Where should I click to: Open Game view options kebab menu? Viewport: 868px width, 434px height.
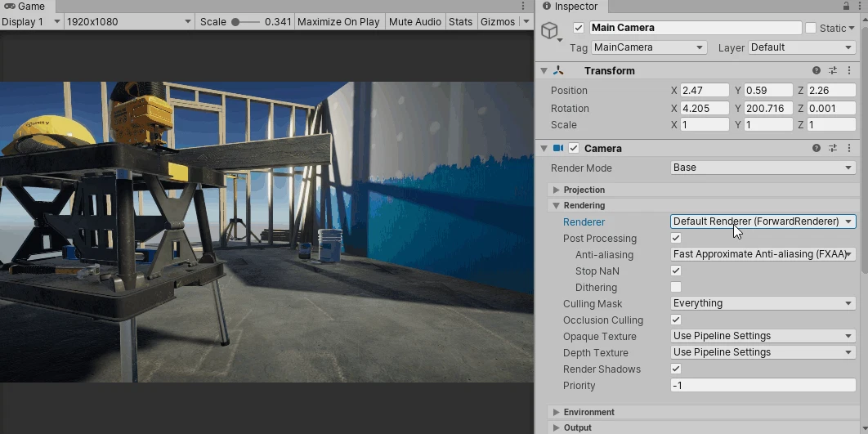pos(523,6)
